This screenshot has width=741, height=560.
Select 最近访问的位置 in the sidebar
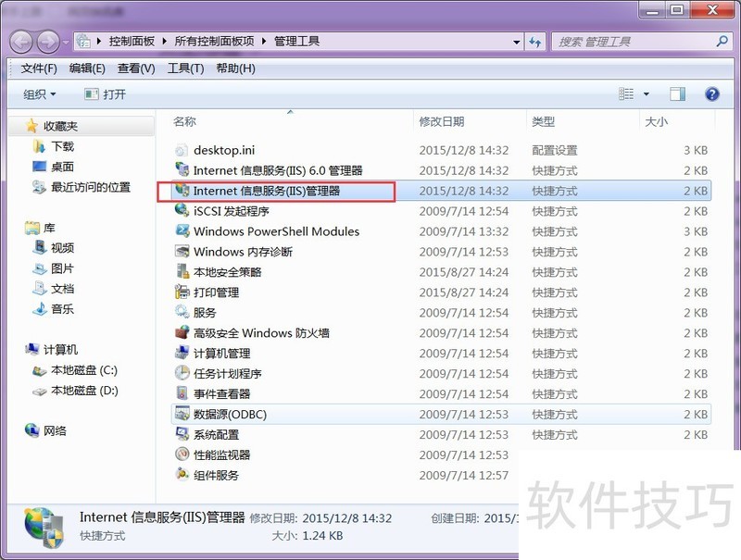click(x=91, y=187)
